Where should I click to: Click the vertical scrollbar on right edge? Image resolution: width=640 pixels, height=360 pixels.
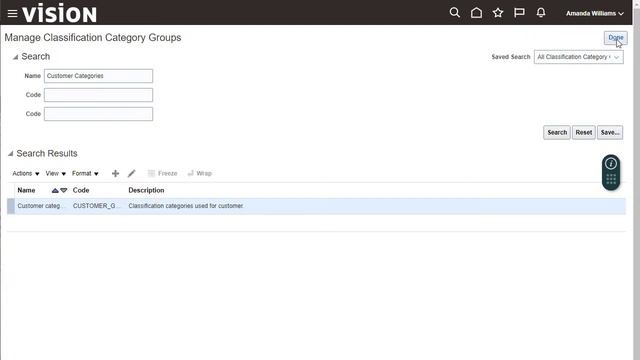636,180
